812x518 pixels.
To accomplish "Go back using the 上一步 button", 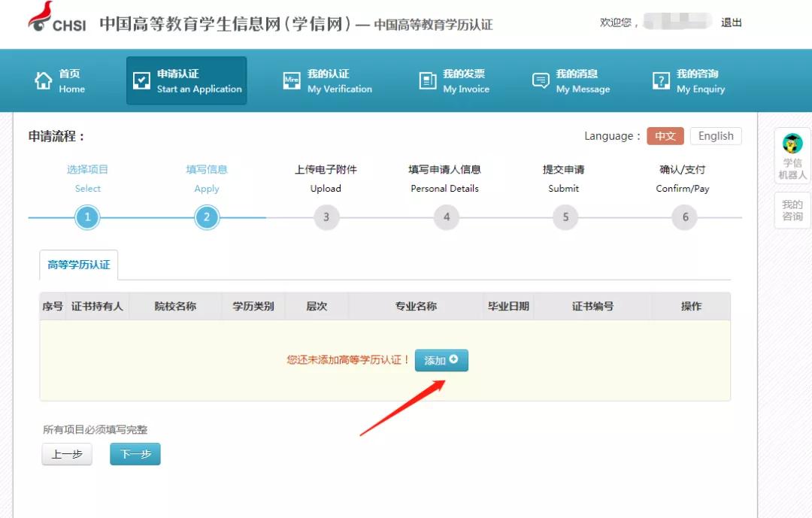I will tap(66, 454).
